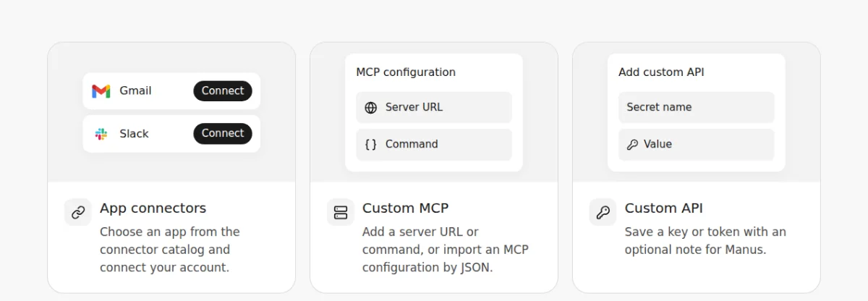Open the Custom MCP heading
Image resolution: width=868 pixels, height=301 pixels.
(406, 208)
